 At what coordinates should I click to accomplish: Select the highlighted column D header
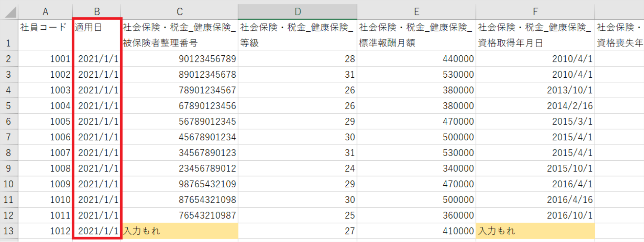tap(297, 12)
